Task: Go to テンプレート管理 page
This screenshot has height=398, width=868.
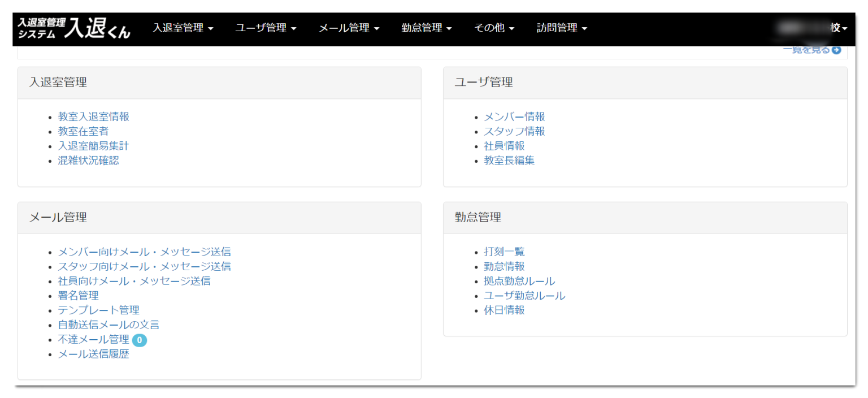Action: (x=98, y=310)
